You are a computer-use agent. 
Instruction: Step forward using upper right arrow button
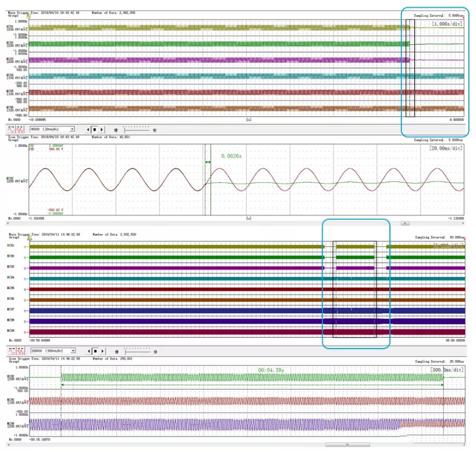click(101, 130)
